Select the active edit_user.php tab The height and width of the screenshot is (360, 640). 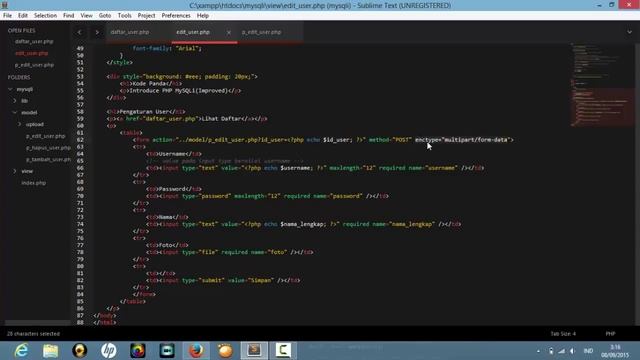click(193, 32)
